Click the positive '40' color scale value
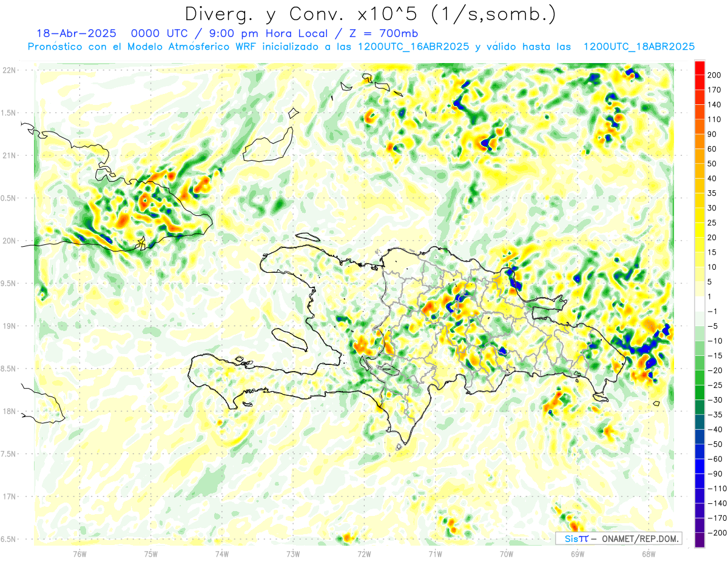 (x=713, y=178)
